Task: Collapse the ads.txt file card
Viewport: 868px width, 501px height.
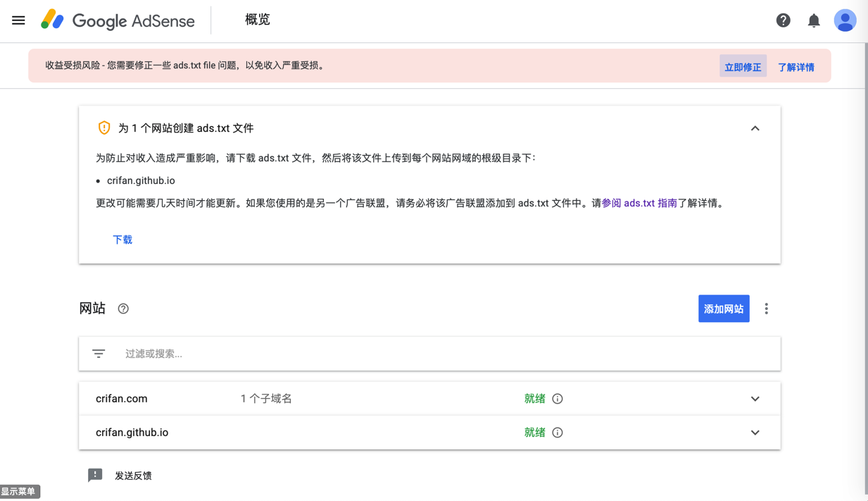Action: pyautogui.click(x=755, y=128)
